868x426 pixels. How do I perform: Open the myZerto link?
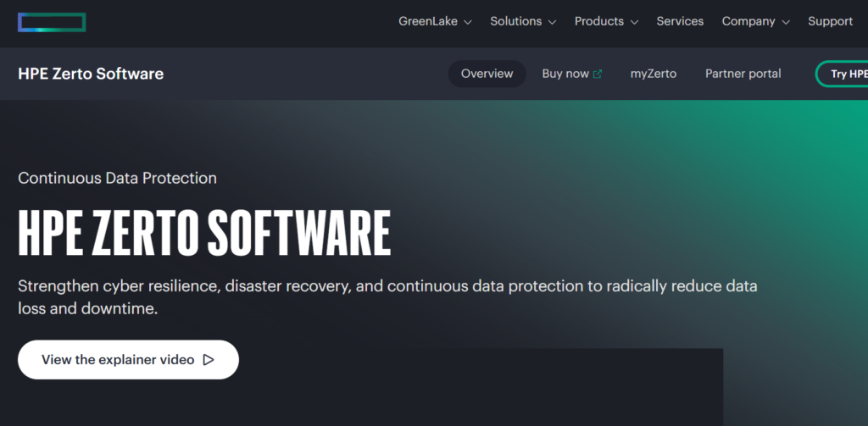coord(653,74)
